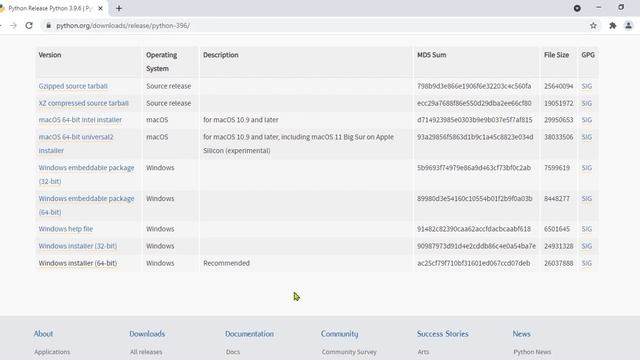Select file size 7599619

(557, 168)
